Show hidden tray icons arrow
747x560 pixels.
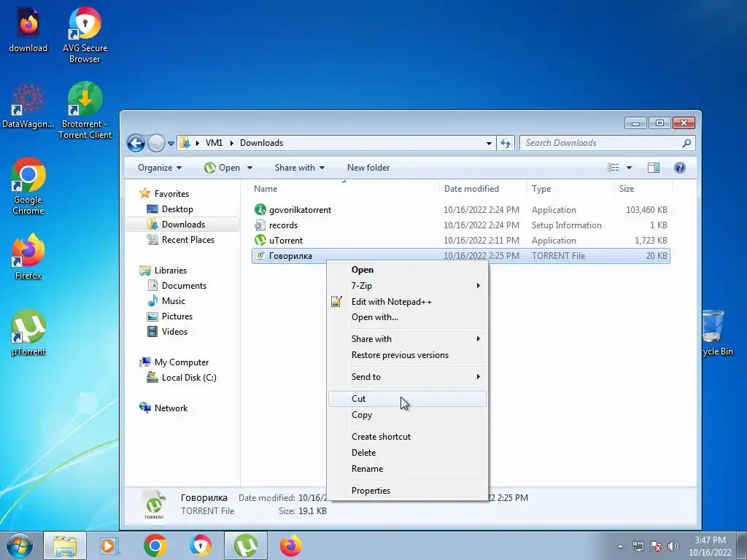[x=620, y=546]
